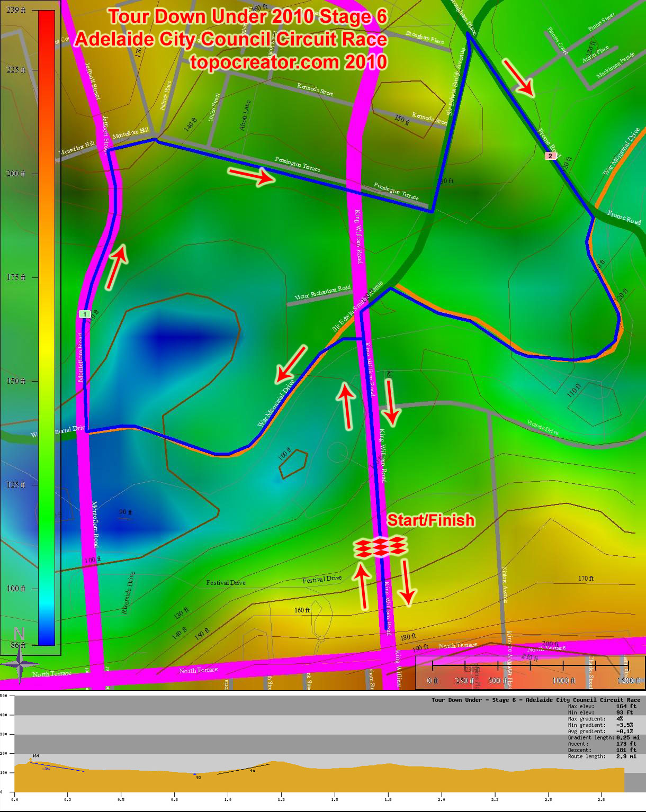Click the 'Finniss Street' street label
Screen dimensions: 646x812
[x=601, y=22]
